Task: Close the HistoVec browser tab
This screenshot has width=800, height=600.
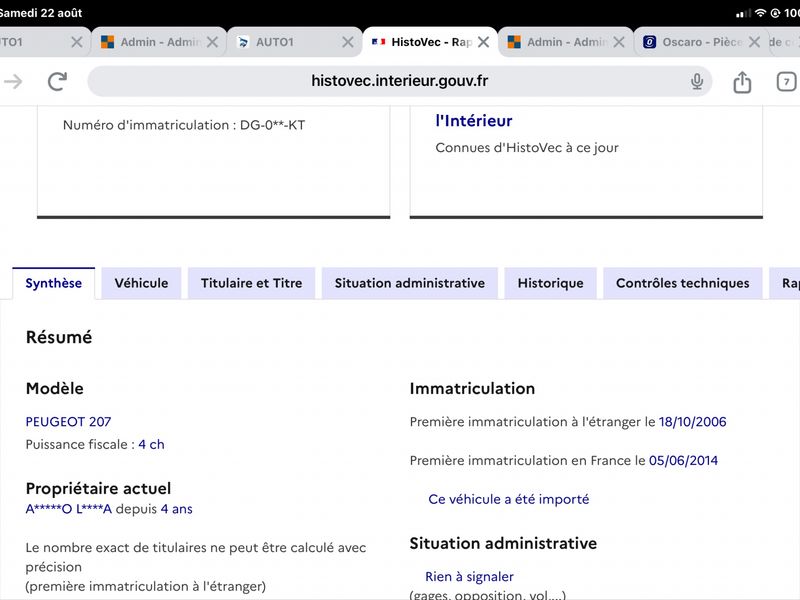Action: [x=483, y=42]
